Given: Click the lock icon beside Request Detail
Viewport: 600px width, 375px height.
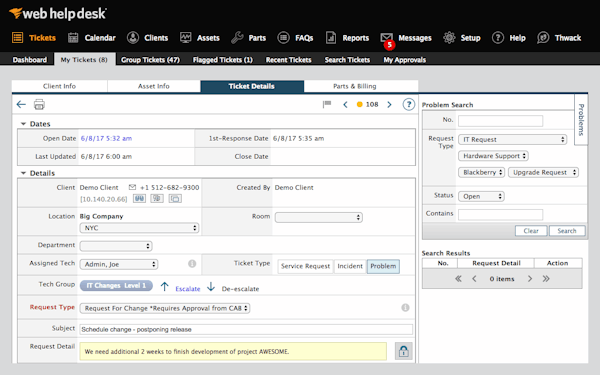Looking at the screenshot, I should tap(404, 351).
